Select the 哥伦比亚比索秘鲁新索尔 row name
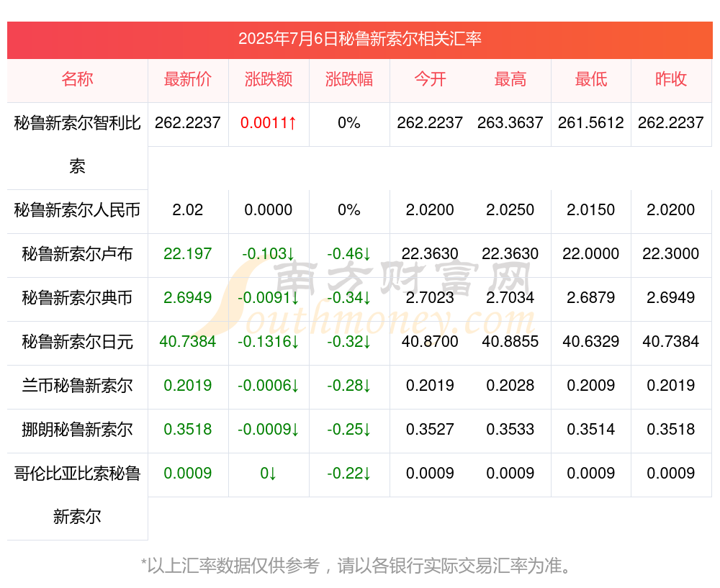Image resolution: width=720 pixels, height=588 pixels. click(77, 495)
